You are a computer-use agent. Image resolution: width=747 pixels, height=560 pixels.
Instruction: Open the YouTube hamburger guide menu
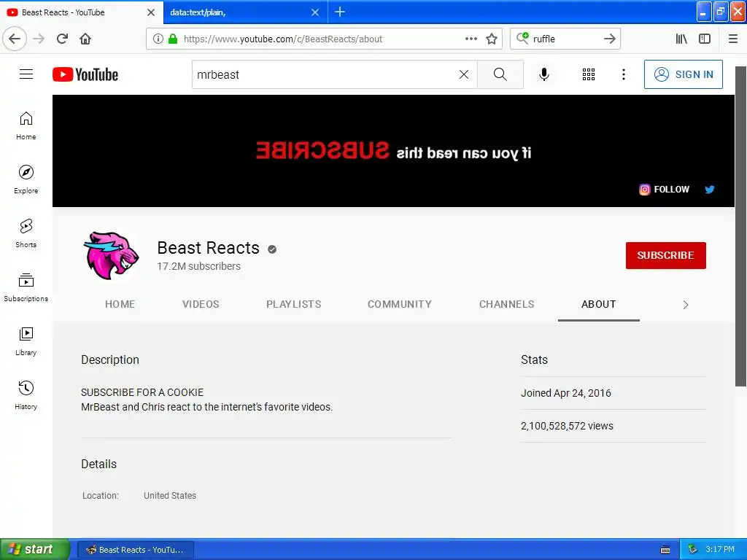[x=26, y=74]
